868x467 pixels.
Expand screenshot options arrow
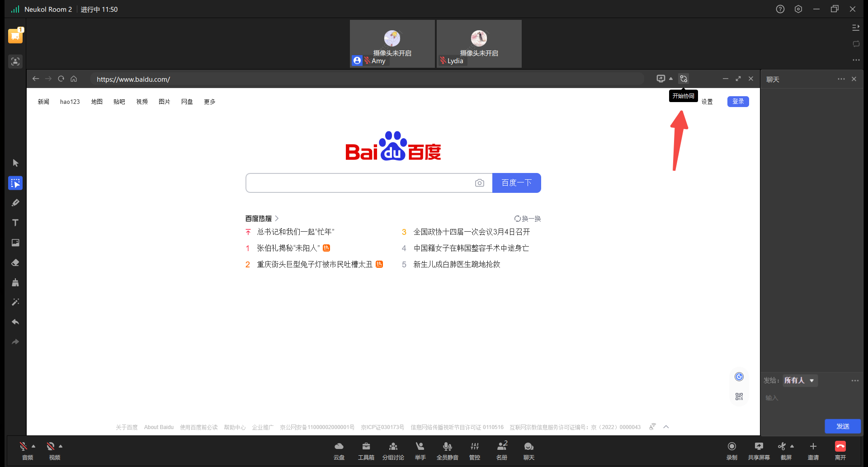[792, 446]
